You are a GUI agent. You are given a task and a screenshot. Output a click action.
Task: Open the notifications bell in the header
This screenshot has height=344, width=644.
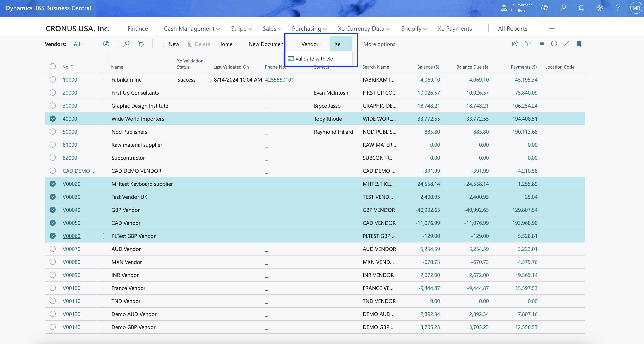click(581, 8)
